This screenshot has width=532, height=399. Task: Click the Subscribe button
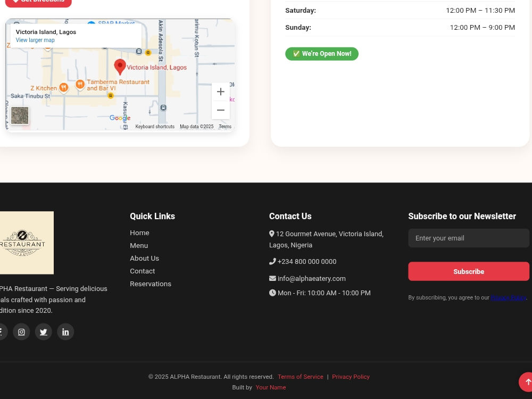click(469, 271)
